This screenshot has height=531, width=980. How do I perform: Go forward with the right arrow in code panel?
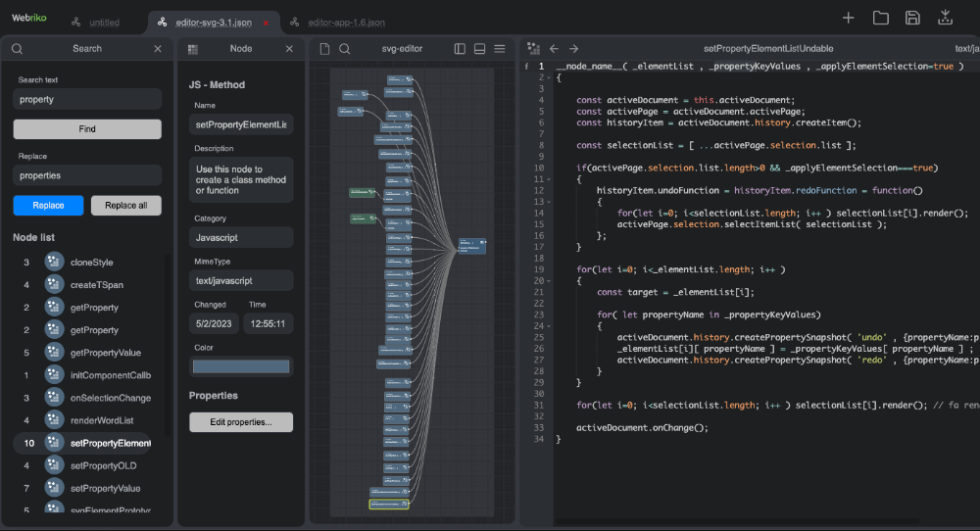[574, 49]
